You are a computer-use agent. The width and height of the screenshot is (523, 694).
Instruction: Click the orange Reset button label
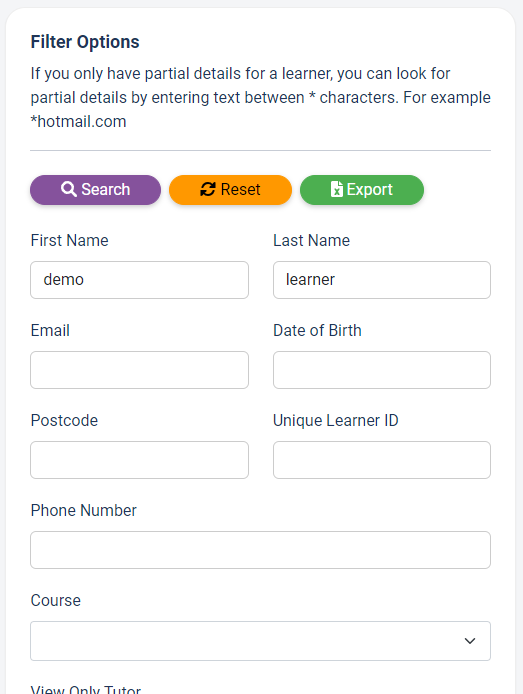coord(240,189)
